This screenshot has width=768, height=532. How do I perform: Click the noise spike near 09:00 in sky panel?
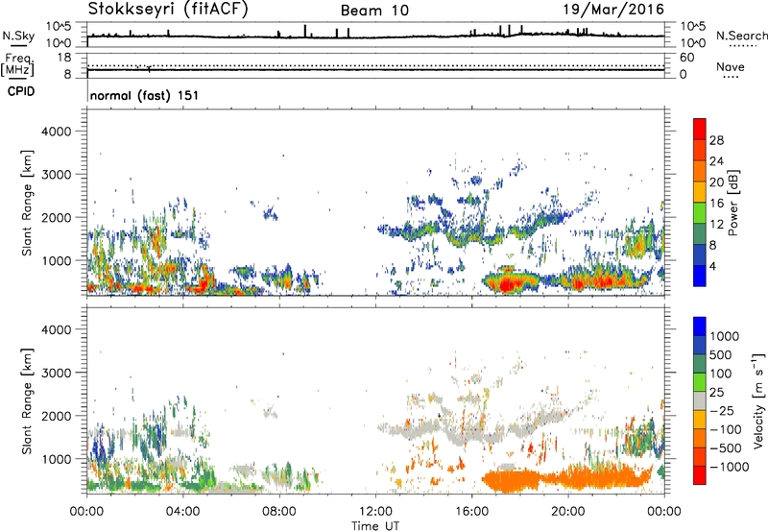305,31
